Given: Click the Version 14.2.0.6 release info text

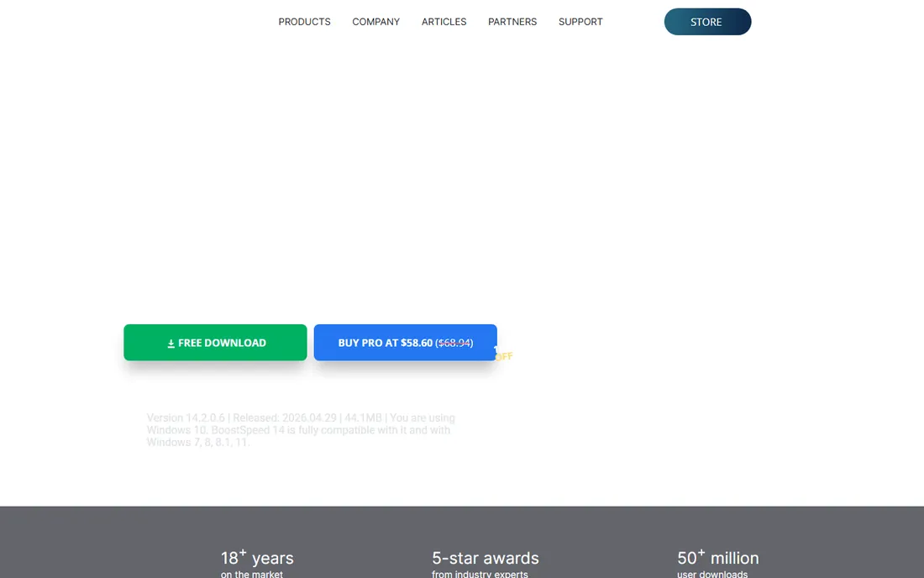Looking at the screenshot, I should 301,430.
